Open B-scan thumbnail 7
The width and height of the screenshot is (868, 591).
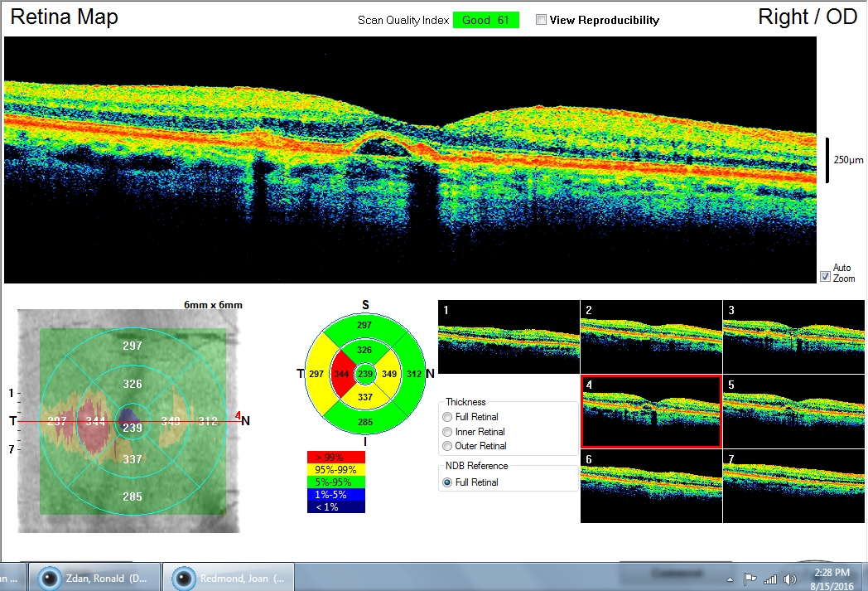click(793, 485)
